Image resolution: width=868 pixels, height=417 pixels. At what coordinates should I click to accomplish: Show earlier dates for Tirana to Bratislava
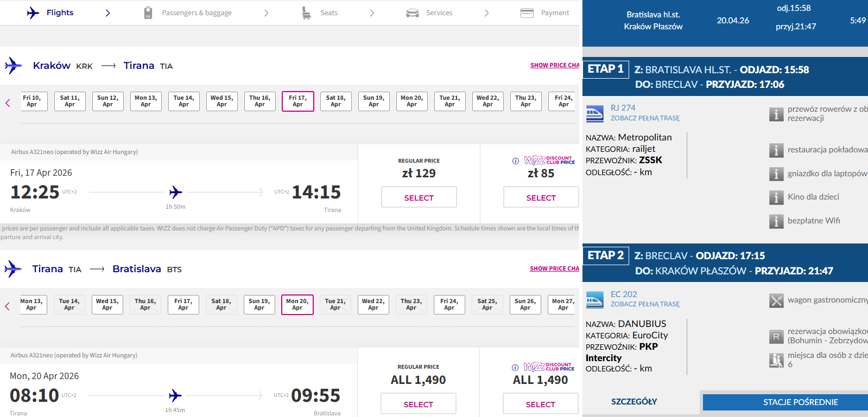coord(7,306)
